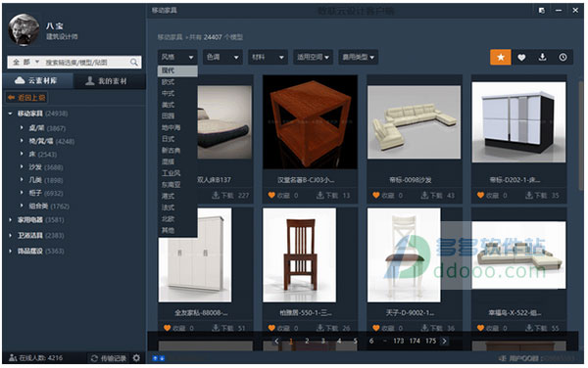Select 床 (2543) category
Screen dimensions: 588x368
point(43,155)
